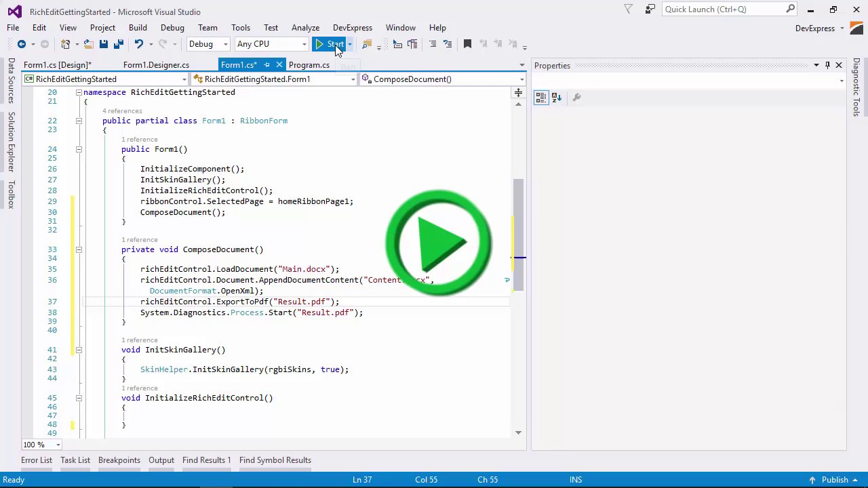Viewport: 868px width, 488px height.
Task: Switch to Form1.cs [Design] tab
Action: point(57,65)
